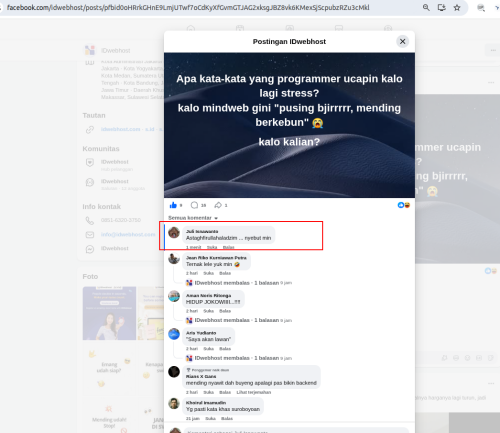The width and height of the screenshot is (500, 433).
Task: Click the browser zoom magnifier icon
Action: (426, 7)
